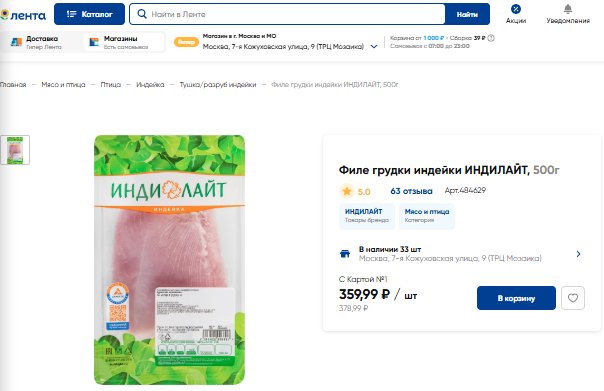Add item with В корзину button
The image size is (604, 391).
516,298
